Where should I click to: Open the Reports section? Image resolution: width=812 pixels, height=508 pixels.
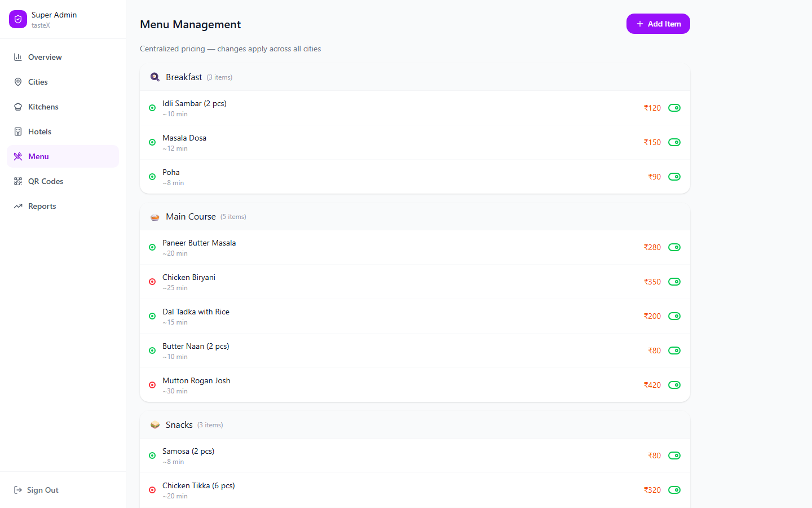coord(63,206)
